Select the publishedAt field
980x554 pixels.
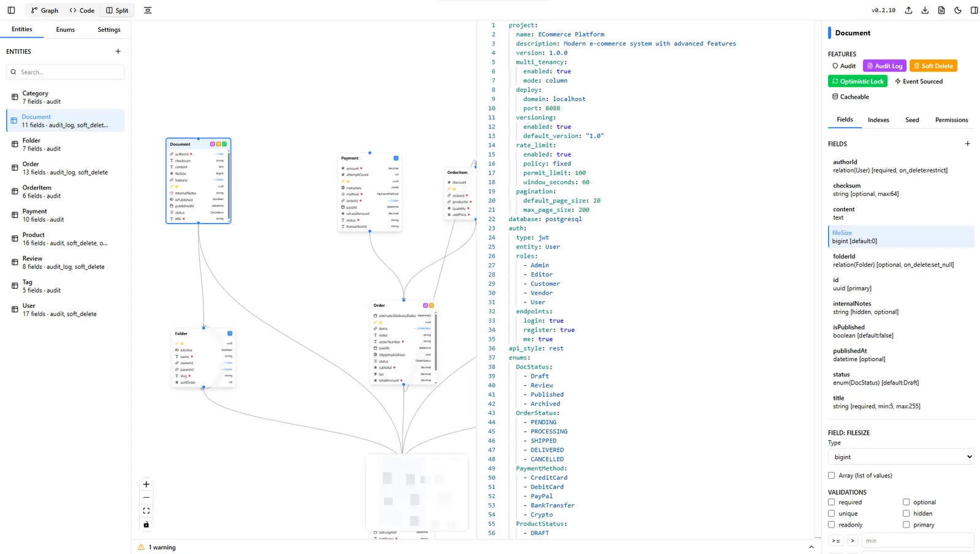(x=901, y=354)
